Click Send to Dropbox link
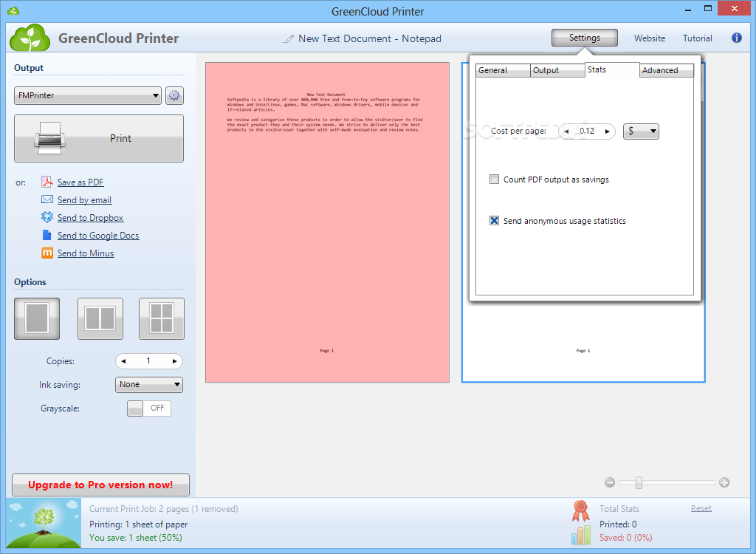Image resolution: width=756 pixels, height=554 pixels. (90, 218)
